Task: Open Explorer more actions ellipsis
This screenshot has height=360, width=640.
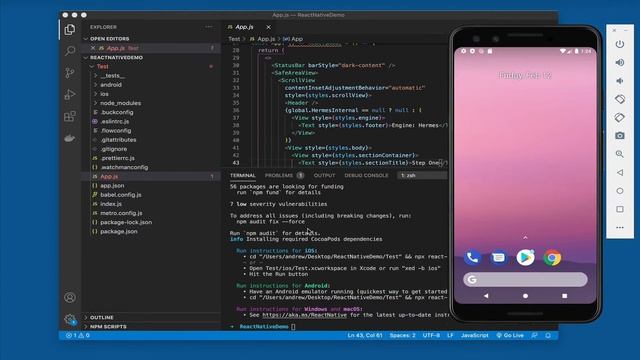Action: (x=209, y=27)
